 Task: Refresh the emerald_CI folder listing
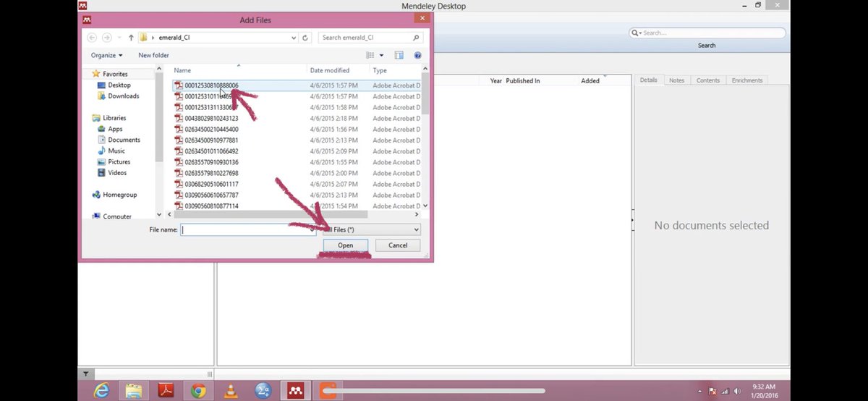coord(306,38)
